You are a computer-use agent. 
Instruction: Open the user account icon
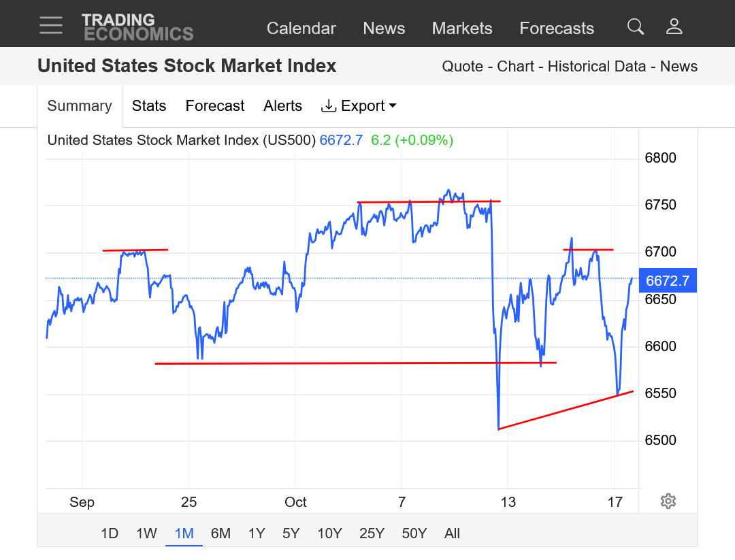[x=674, y=27]
